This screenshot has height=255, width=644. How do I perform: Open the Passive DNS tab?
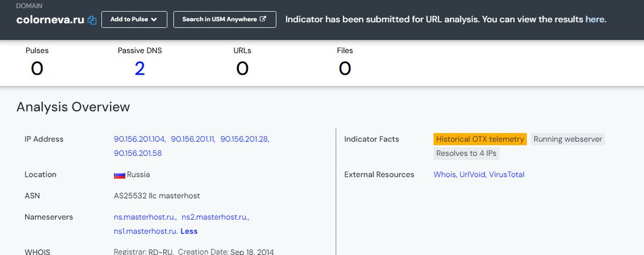pos(140,62)
